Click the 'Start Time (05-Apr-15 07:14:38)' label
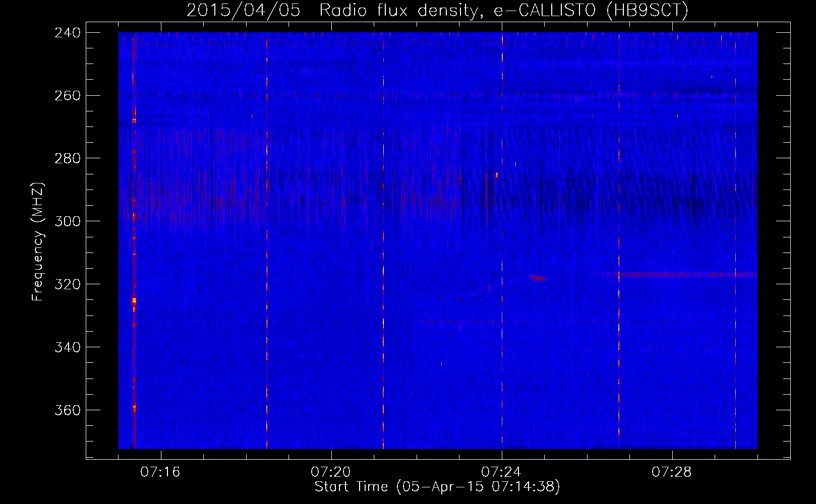Viewport: 816px width, 504px height. click(x=437, y=487)
